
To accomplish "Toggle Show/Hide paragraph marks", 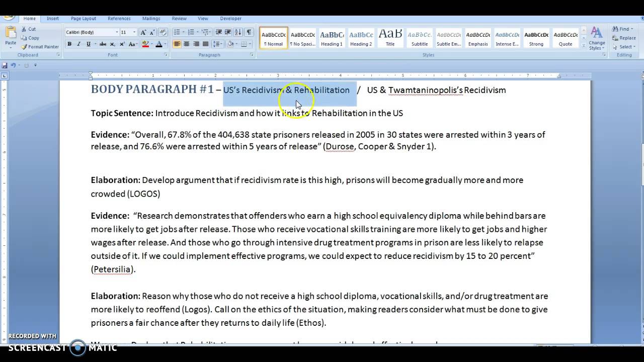I will (x=249, y=32).
